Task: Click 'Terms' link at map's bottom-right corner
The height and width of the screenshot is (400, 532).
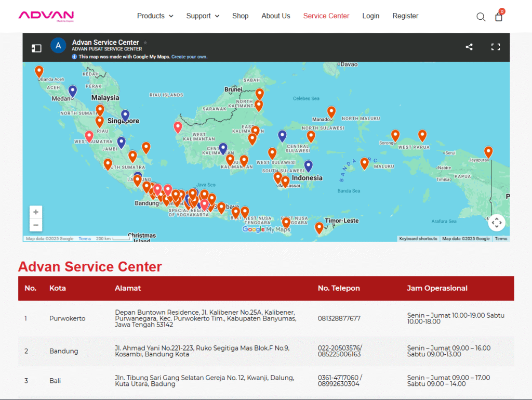Action: [x=501, y=239]
